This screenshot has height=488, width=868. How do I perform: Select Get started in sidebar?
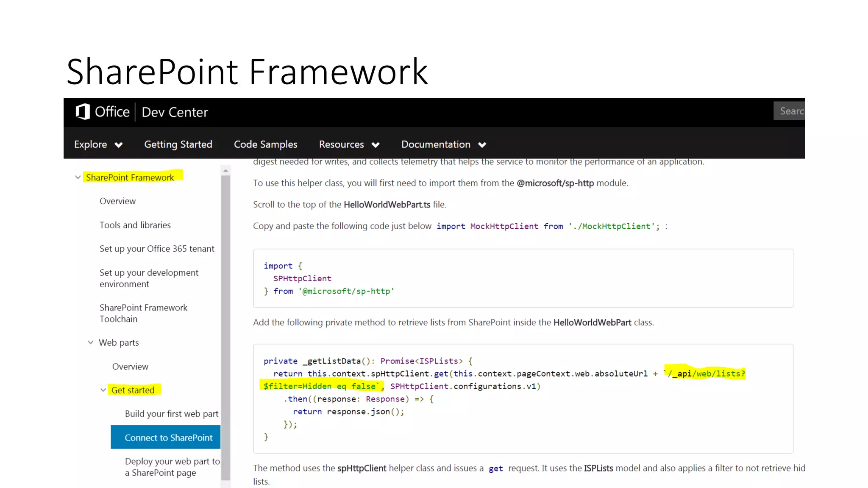(x=133, y=390)
